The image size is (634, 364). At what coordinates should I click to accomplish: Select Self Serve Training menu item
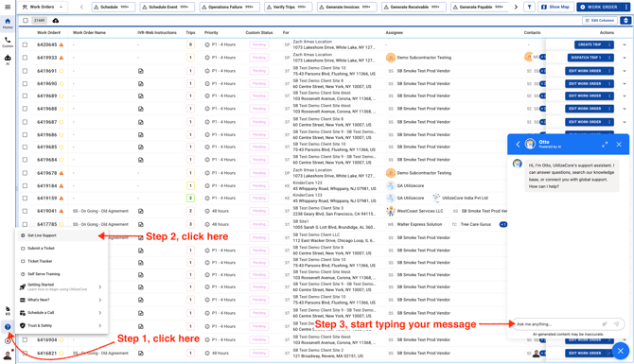[x=62, y=274]
